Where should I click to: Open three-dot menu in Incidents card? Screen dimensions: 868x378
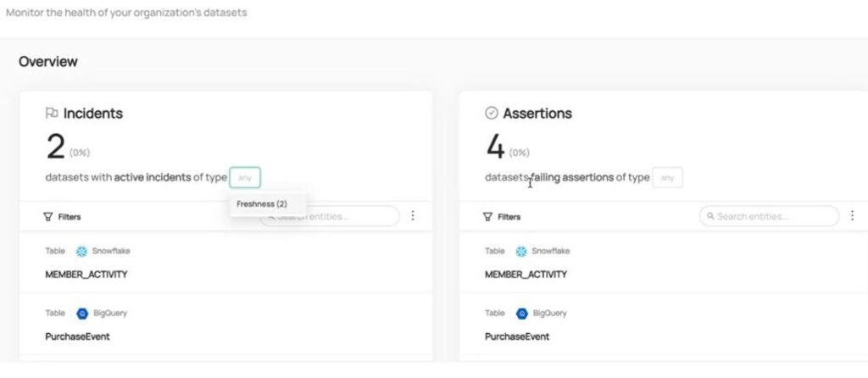coord(413,216)
